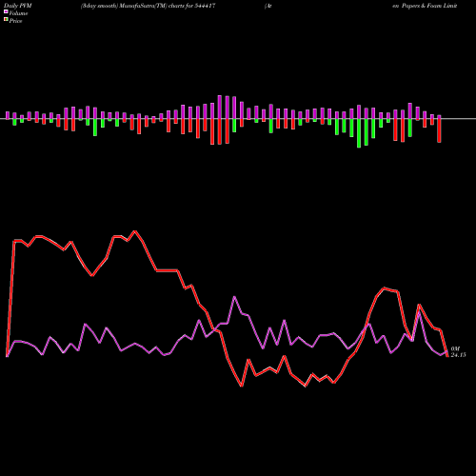The image size is (476, 476).
Task: Click the 'Papers & Foam Limit' company name
Action: [x=429, y=6]
